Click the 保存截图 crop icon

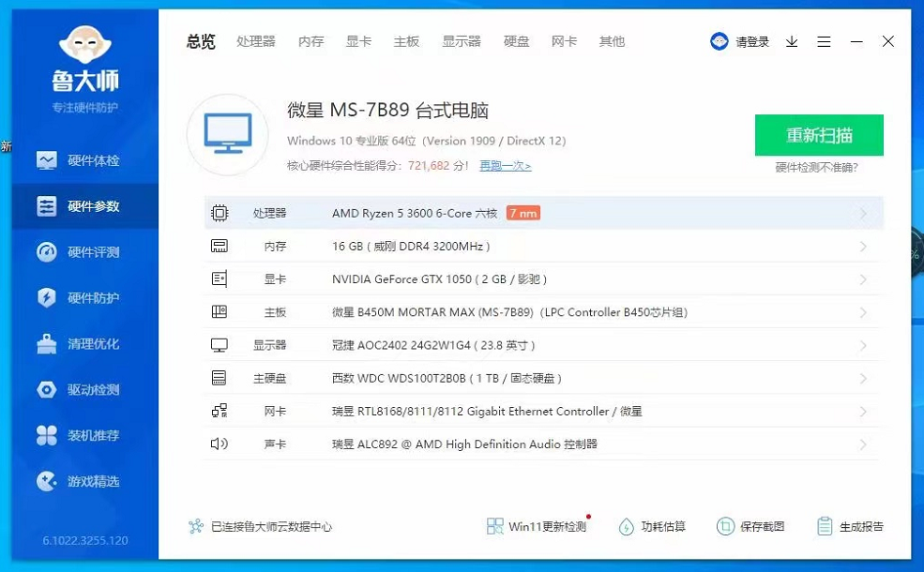[x=725, y=526]
